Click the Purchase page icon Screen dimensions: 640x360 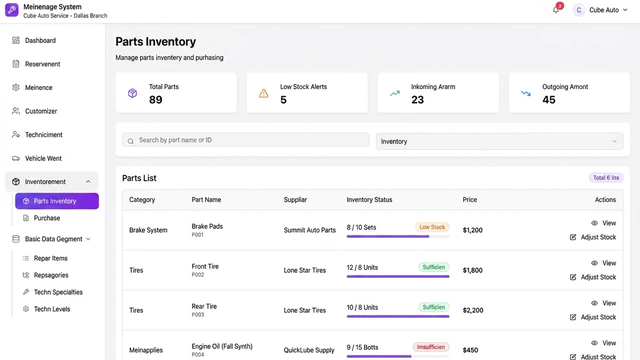(x=26, y=218)
